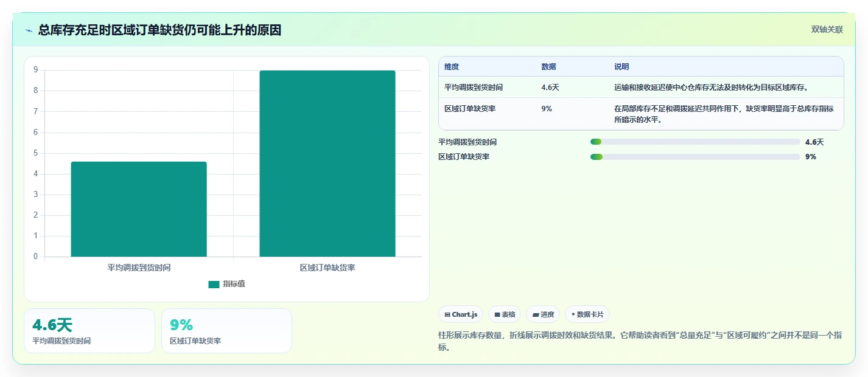
Task: Select the 表格 tag chip
Action: coord(505,314)
